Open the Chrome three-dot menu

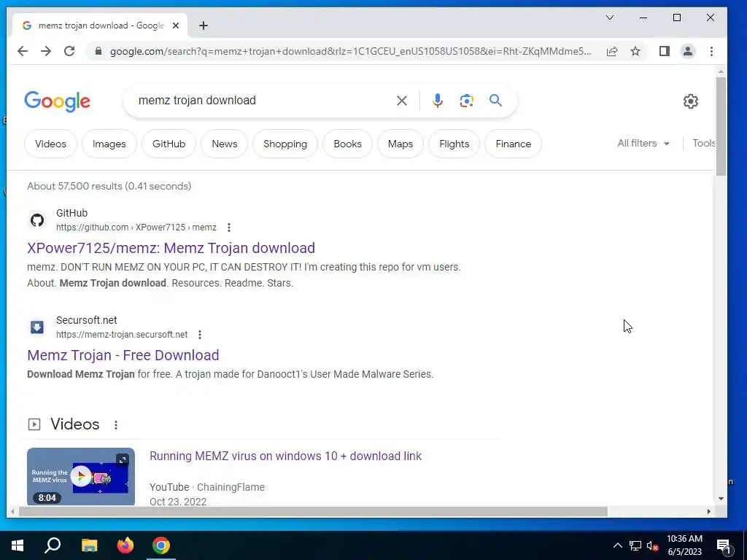(711, 51)
